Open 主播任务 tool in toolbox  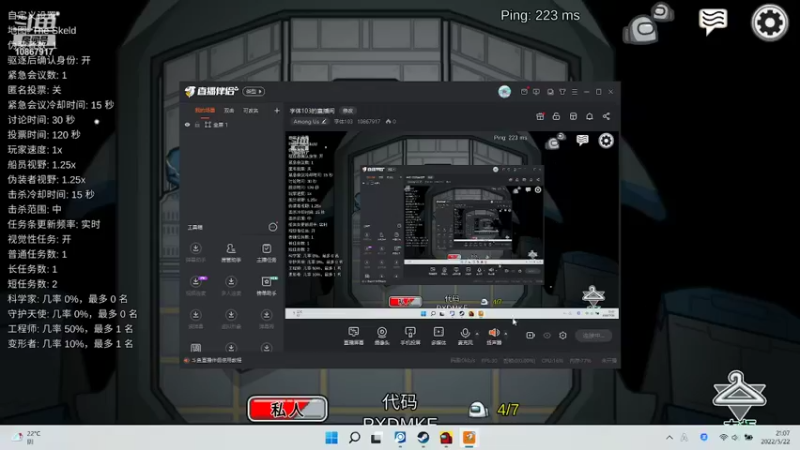coord(266,253)
